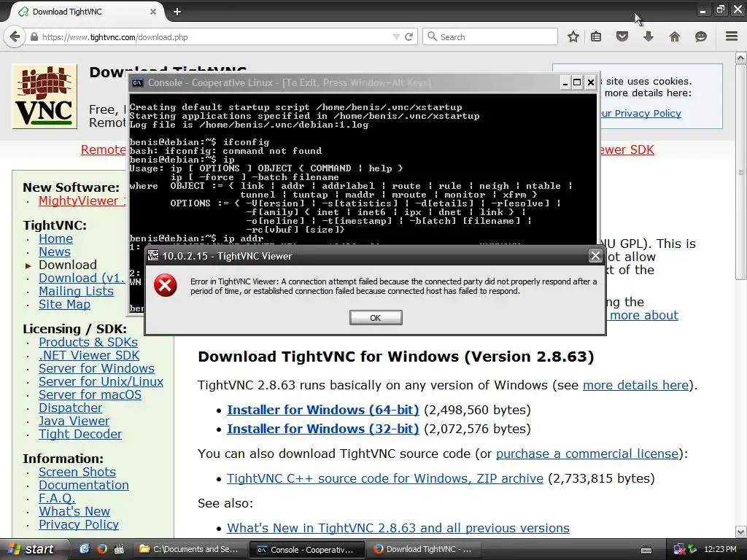Reload the page with the refresh icon
The image size is (747, 560).
click(409, 36)
